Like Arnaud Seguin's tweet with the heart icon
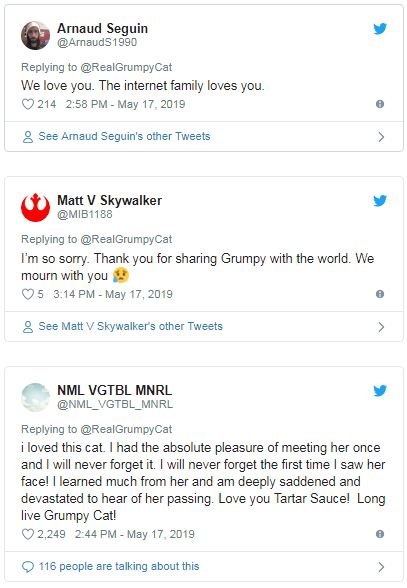 pos(28,104)
